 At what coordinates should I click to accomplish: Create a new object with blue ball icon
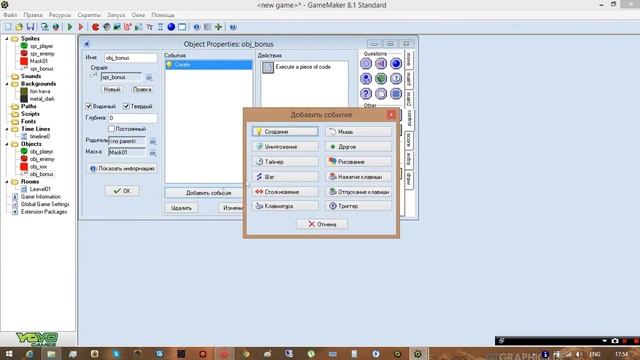coord(171,27)
